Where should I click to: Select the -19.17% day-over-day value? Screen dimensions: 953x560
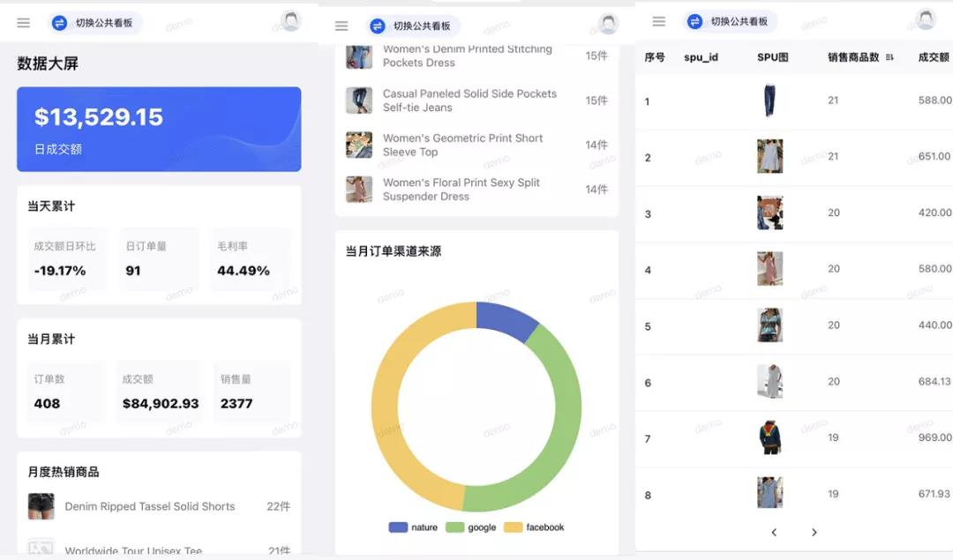click(x=60, y=271)
